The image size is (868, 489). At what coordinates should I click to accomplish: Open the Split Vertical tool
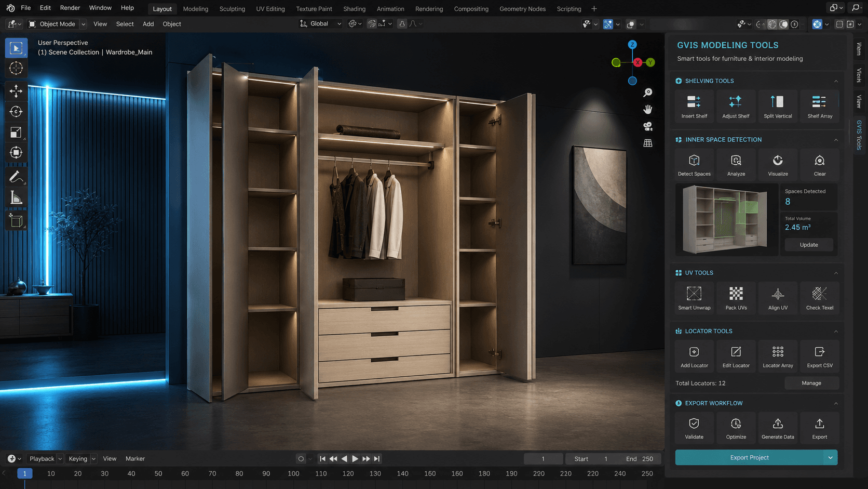coord(778,107)
